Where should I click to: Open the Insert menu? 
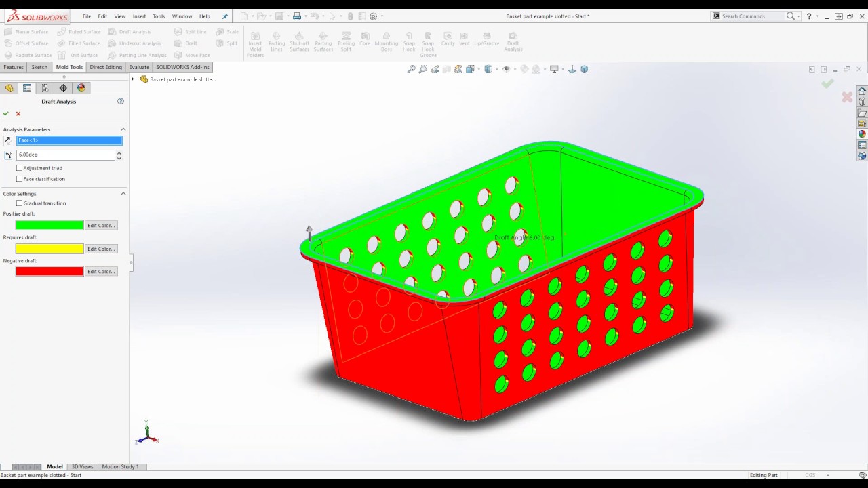(x=139, y=16)
